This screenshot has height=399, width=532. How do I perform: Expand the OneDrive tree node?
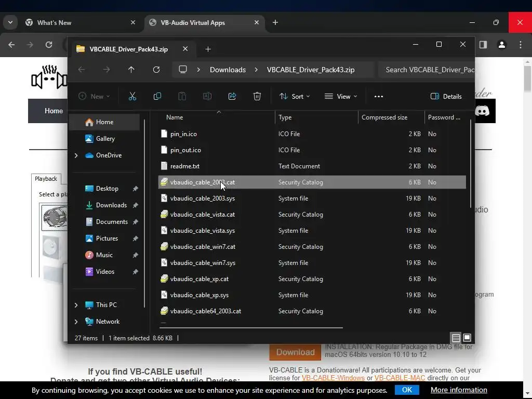[x=76, y=155]
